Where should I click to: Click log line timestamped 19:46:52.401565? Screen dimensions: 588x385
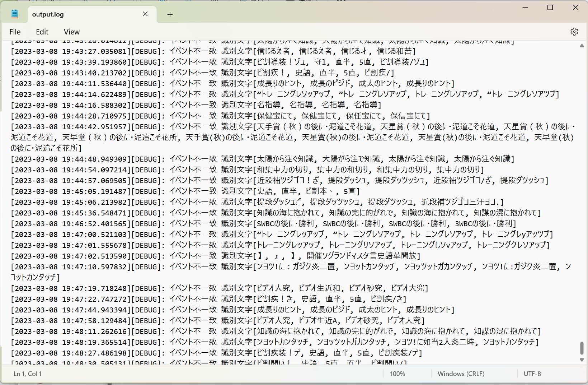(263, 223)
